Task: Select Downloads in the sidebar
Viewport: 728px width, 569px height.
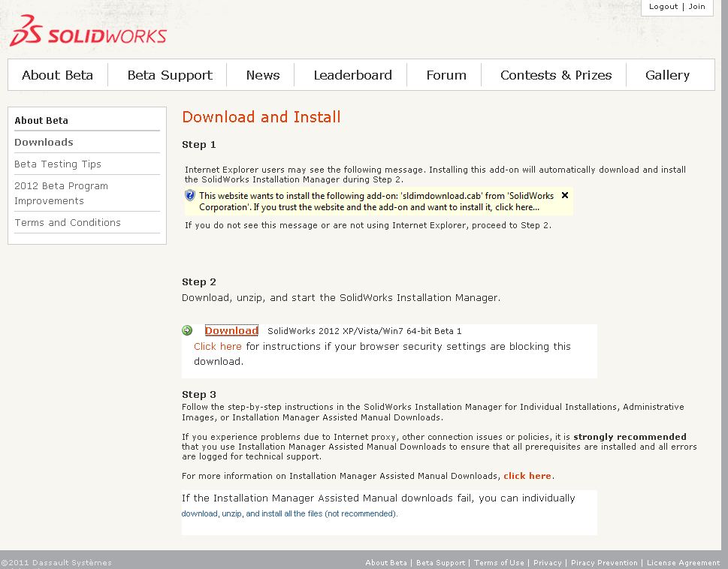Action: click(x=44, y=143)
